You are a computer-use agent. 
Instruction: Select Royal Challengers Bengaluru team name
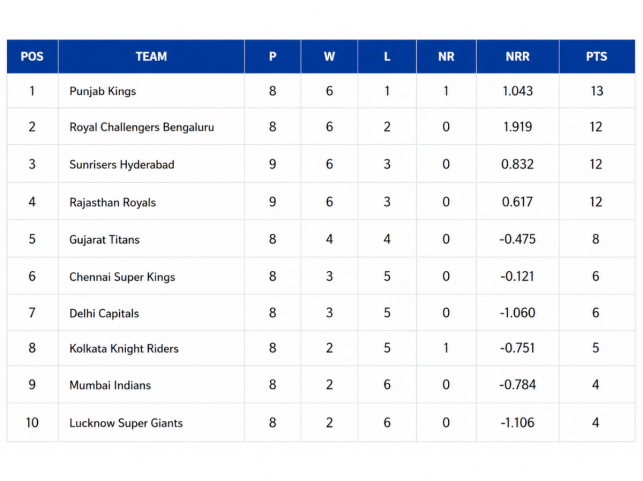pyautogui.click(x=141, y=127)
